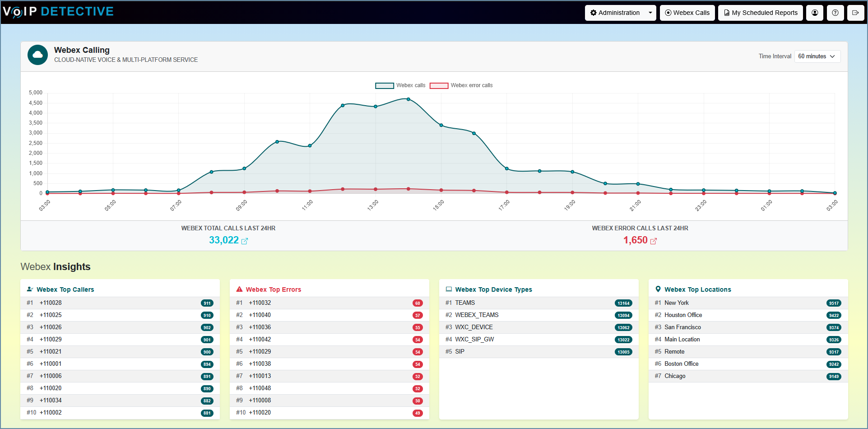This screenshot has width=868, height=429.
Task: Click the Administration button
Action: click(615, 13)
